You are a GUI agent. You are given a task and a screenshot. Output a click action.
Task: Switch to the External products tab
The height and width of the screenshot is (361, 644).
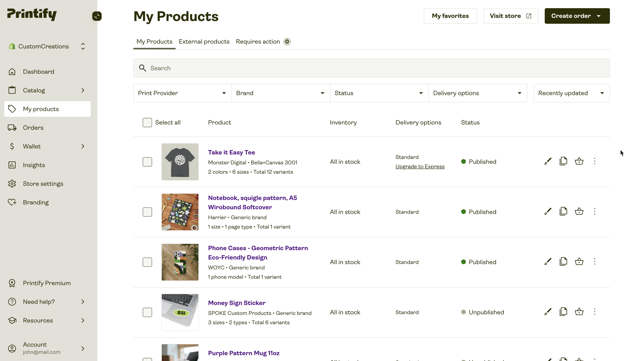[204, 42]
